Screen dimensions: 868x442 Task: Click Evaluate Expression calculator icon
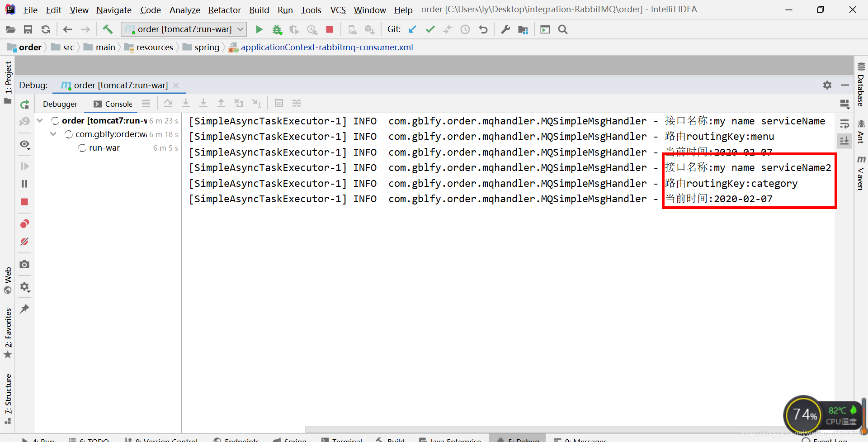click(x=279, y=104)
